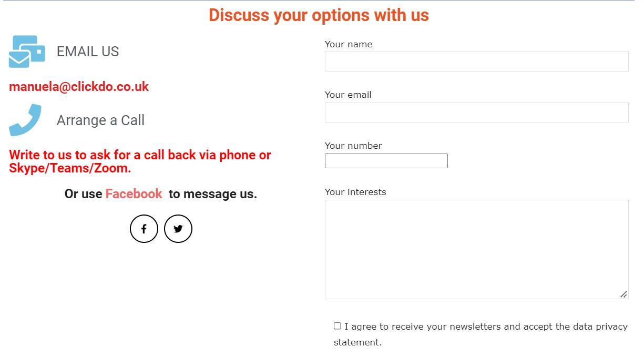Click the blue email envelope icon
This screenshot has width=644, height=357.
click(26, 52)
